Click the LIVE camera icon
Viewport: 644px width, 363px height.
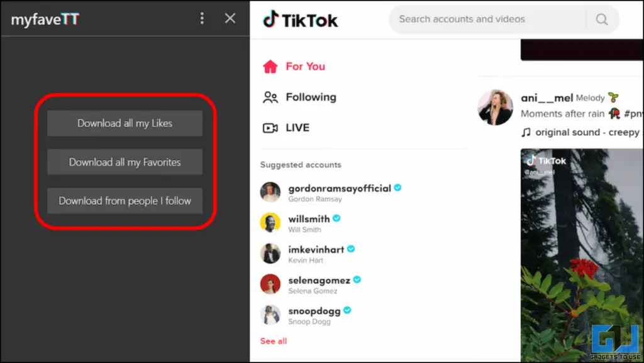pyautogui.click(x=270, y=128)
